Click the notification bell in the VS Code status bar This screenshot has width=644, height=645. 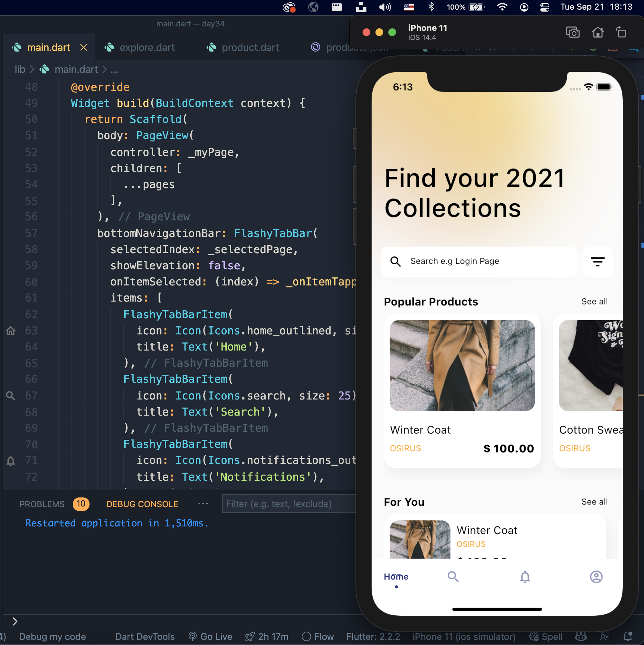pyautogui.click(x=628, y=636)
